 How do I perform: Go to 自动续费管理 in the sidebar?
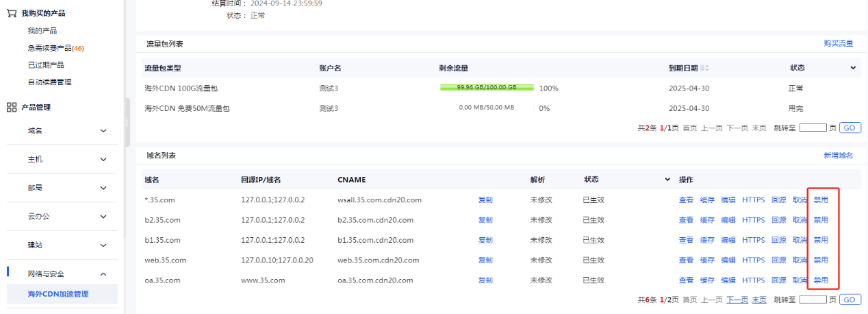pyautogui.click(x=49, y=82)
